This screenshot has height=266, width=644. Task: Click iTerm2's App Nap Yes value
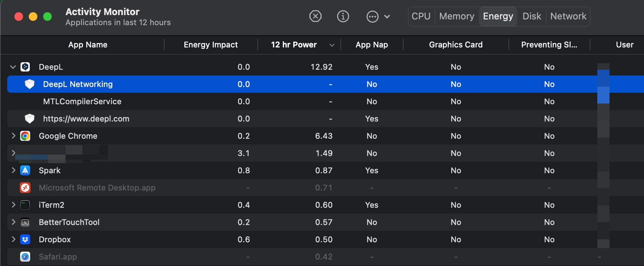click(x=372, y=205)
